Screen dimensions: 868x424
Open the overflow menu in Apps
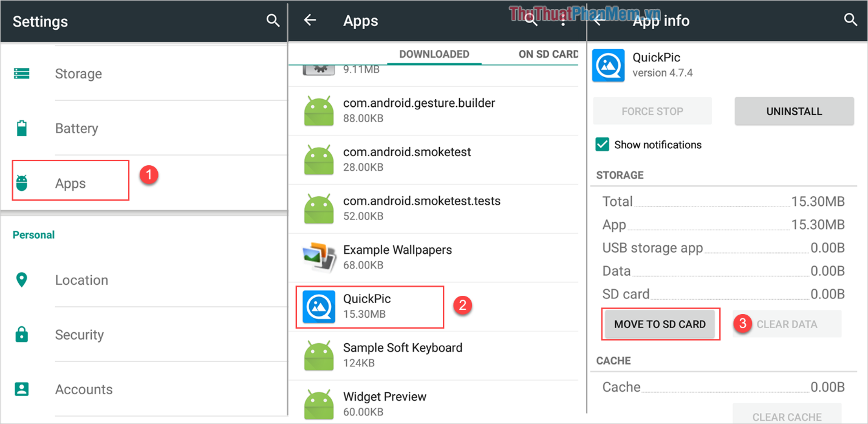point(562,20)
